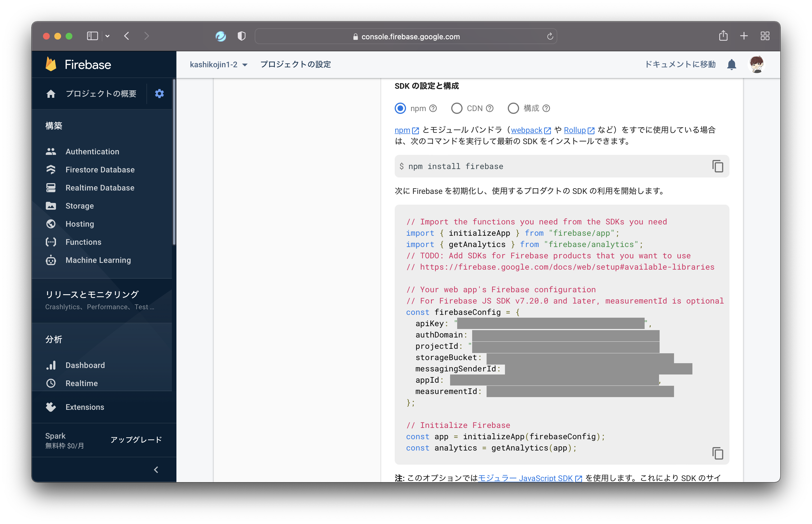Image resolution: width=812 pixels, height=524 pixels.
Task: Click the 分析 section heading
Action: (x=54, y=339)
